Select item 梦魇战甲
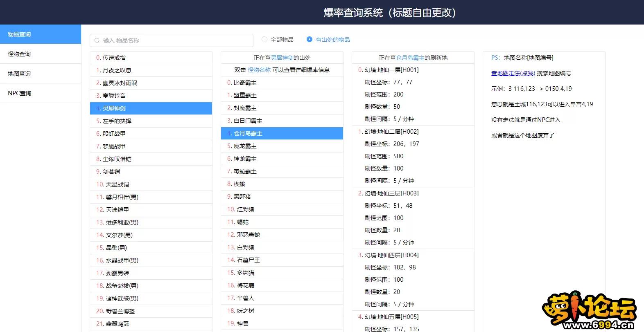The height and width of the screenshot is (332, 644). pos(151,146)
